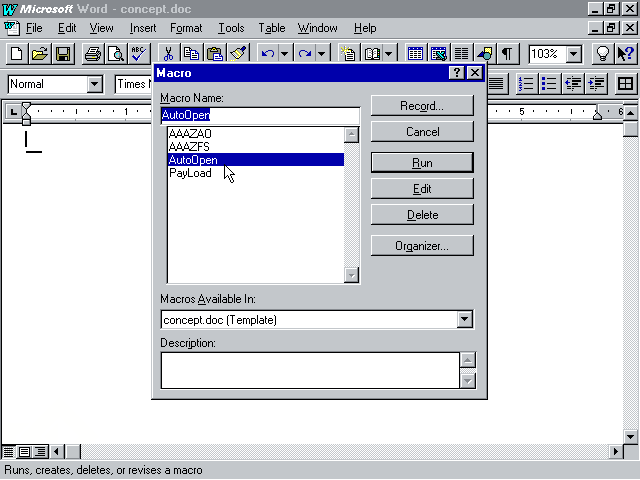
Task: Click the Macro Name input field
Action: [260, 116]
